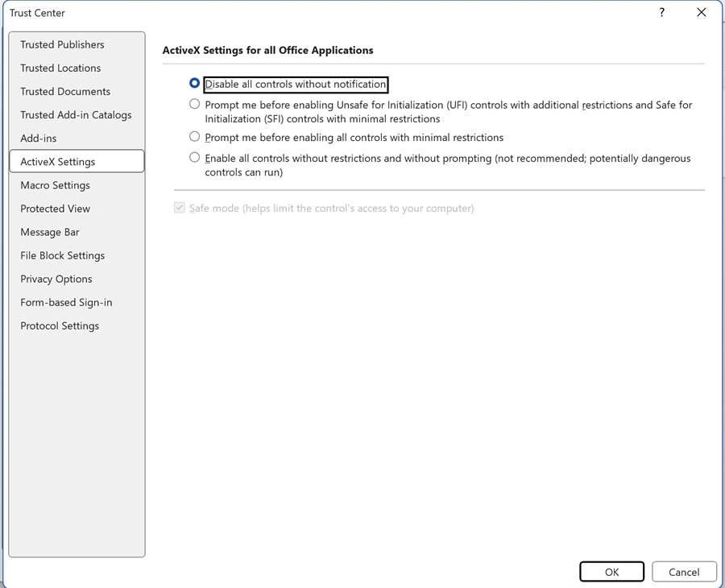Select Enable all controls without restrictions
Screen dimensions: 725x588
[x=194, y=158]
